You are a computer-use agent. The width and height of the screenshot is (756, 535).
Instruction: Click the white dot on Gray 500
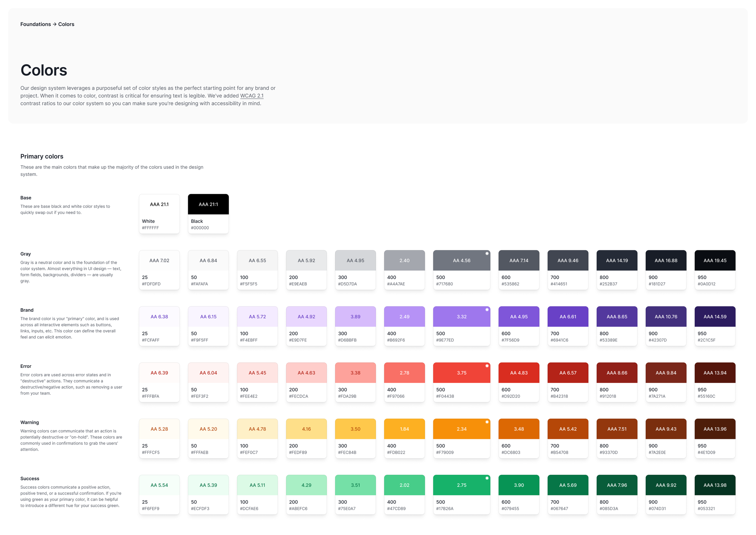click(487, 253)
